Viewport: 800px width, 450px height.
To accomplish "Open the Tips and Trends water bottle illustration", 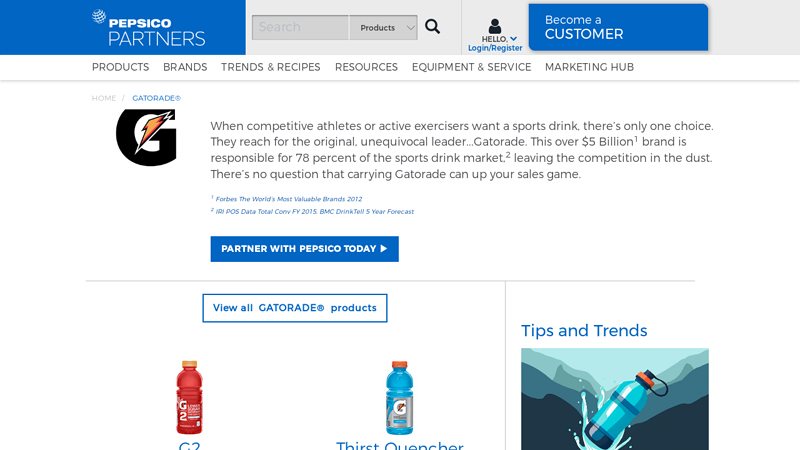I will 614,399.
